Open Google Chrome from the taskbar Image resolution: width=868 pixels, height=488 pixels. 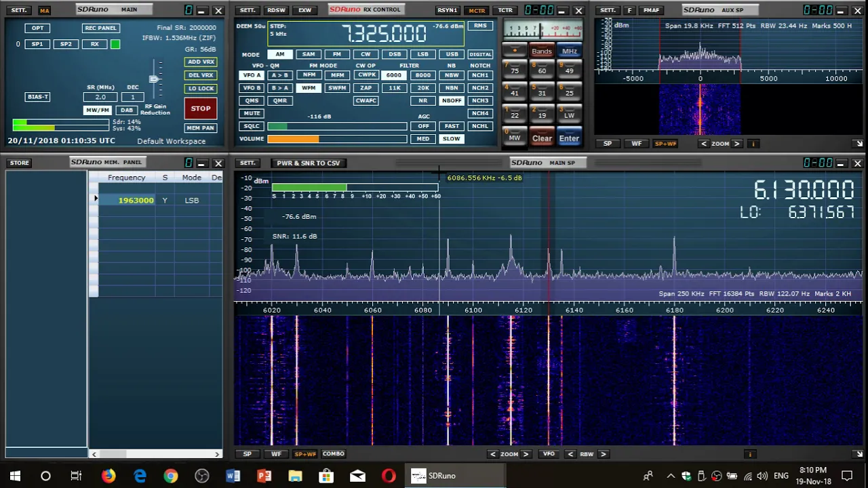170,476
